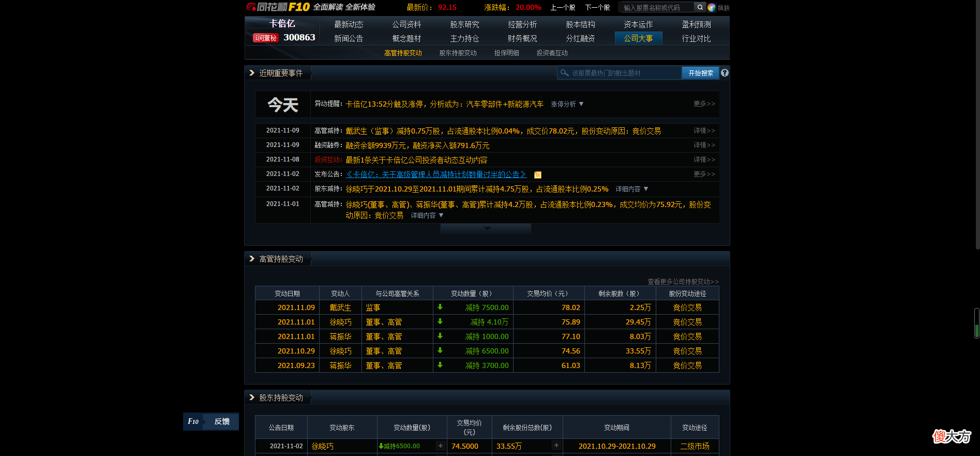Expand 详细内容 in the 2021-11-01 高管减持 row

click(x=427, y=215)
